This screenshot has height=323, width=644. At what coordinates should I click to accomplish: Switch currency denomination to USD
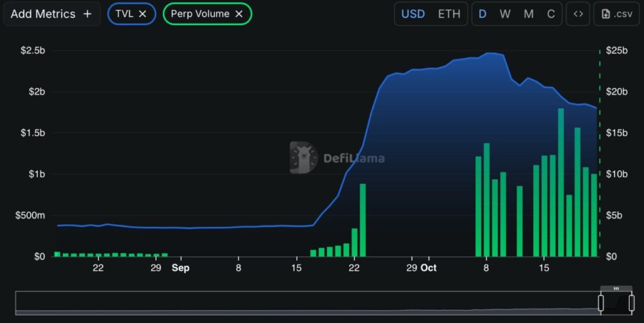pos(413,14)
